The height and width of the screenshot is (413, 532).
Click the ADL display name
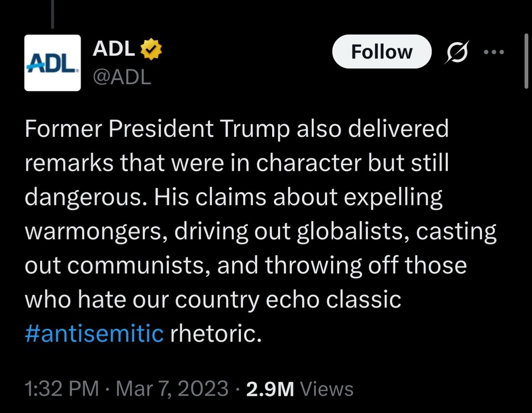(114, 49)
